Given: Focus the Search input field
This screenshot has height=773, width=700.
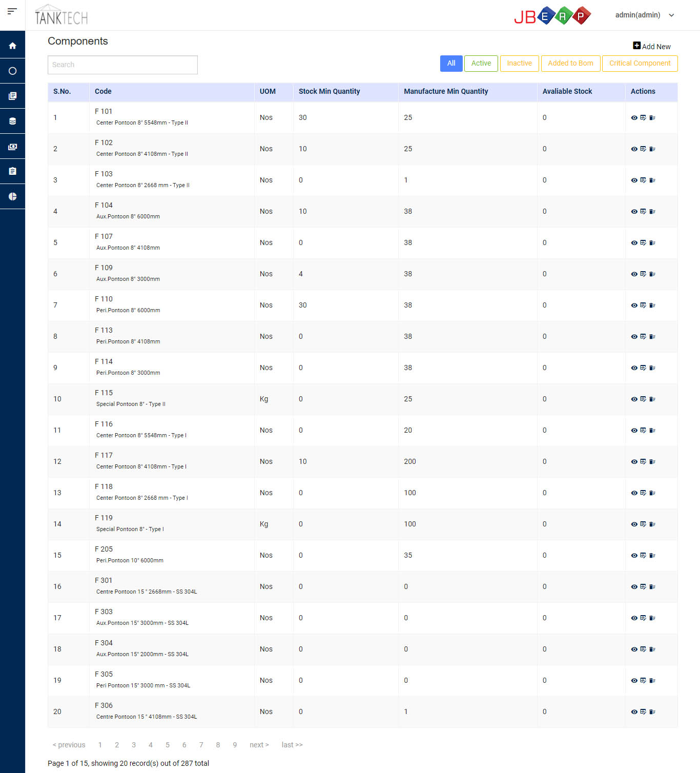Looking at the screenshot, I should point(122,65).
